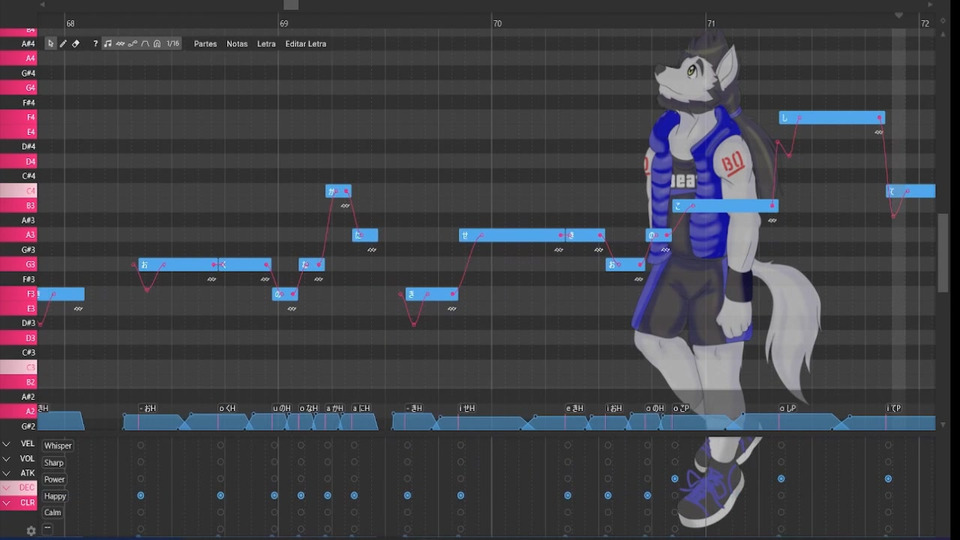Click the A4 piano key
Screen dimensions: 960x540
18,58
